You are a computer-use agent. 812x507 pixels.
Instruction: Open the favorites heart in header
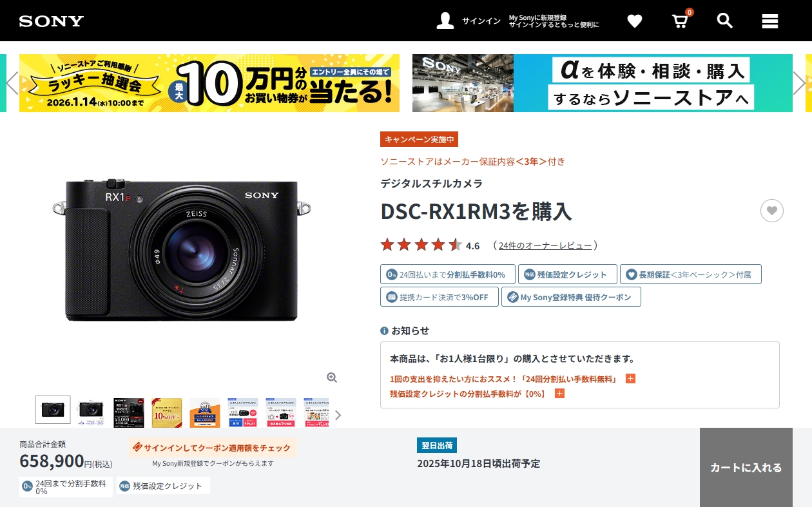635,21
